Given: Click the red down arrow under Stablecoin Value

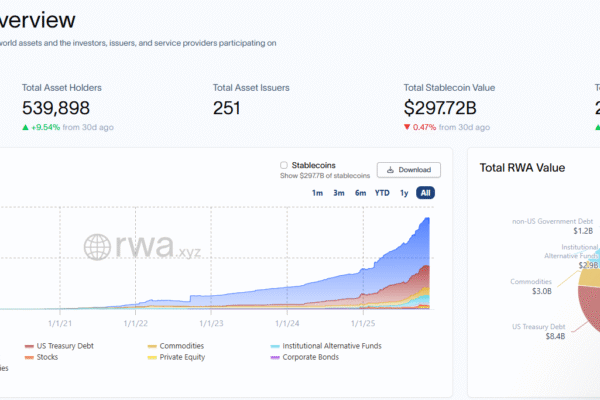Looking at the screenshot, I should [x=407, y=127].
